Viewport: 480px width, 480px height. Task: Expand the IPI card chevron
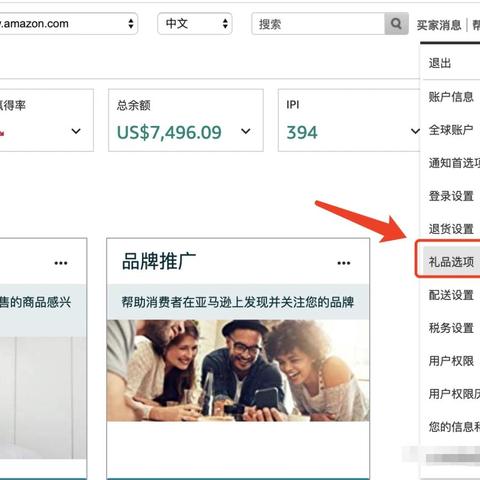415,131
